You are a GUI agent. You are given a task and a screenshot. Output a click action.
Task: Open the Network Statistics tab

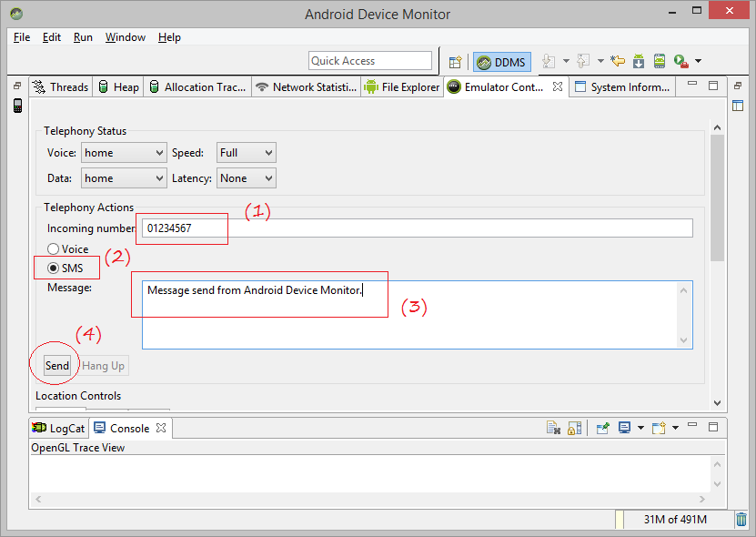click(307, 87)
